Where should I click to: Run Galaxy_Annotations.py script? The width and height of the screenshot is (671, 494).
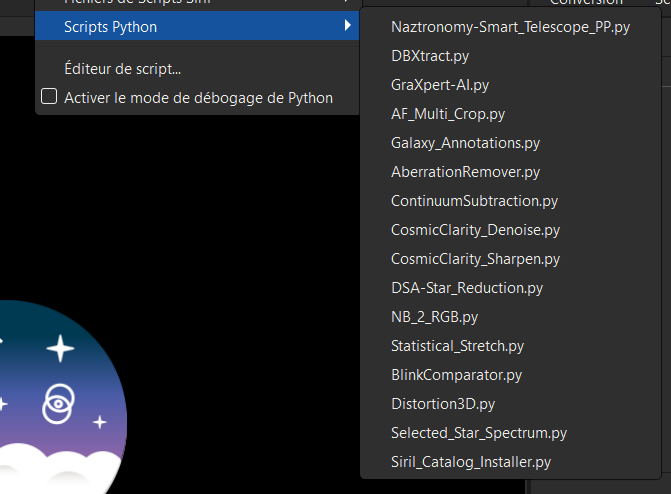(x=465, y=143)
